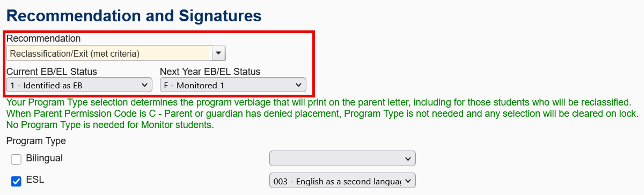Click the chevron on Current EB/EL Status
The image size is (644, 195).
point(144,85)
